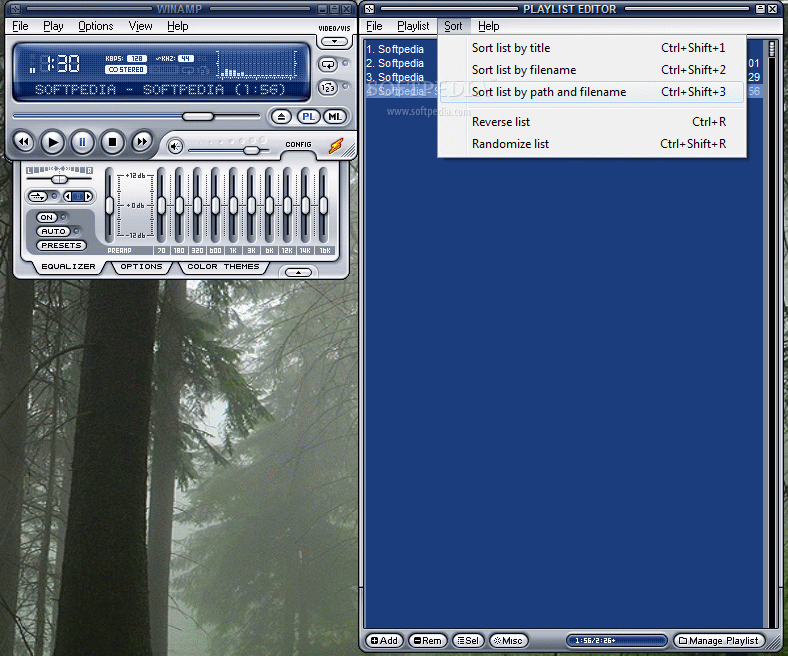788x656 pixels.
Task: Open equalizer PRESETS menu
Action: coord(61,245)
